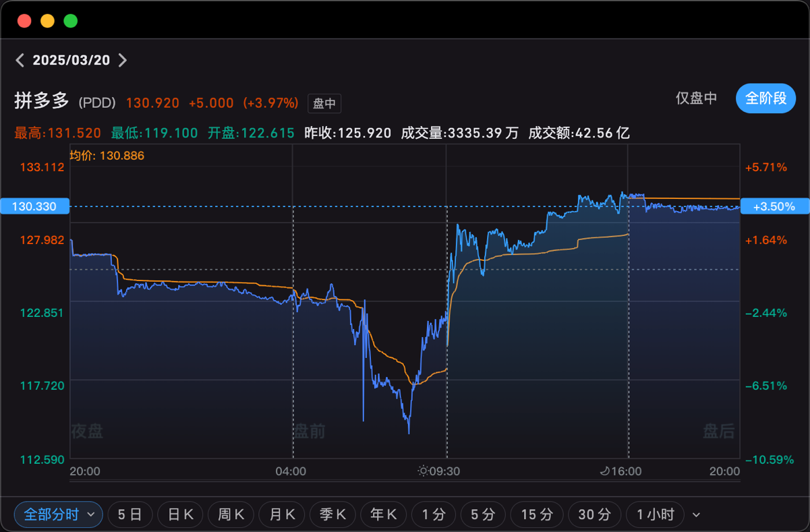Viewport: 810px width, 532px height.
Task: Toggle 全阶段 all-sessions view
Action: coord(766,98)
